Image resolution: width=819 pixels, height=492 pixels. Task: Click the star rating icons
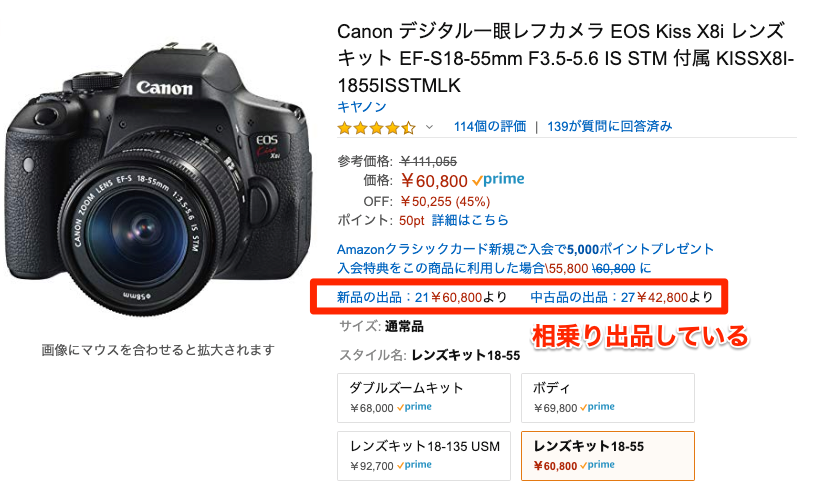point(377,128)
